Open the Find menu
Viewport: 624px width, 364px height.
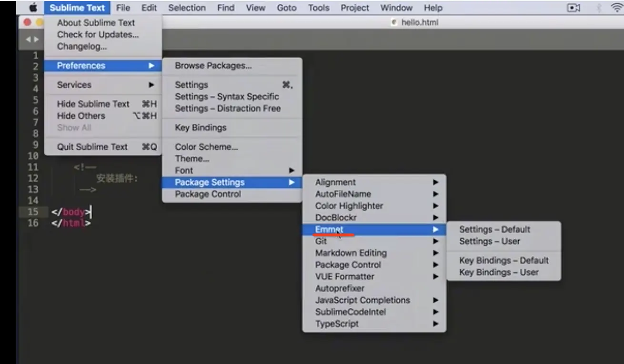pyautogui.click(x=226, y=8)
